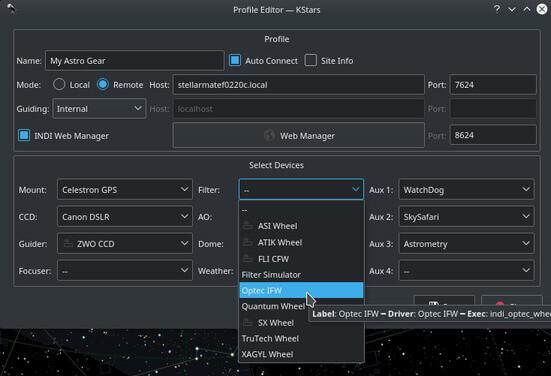Open the Aux 2 SkySafari dropdown
This screenshot has height=376, width=551.
click(466, 216)
